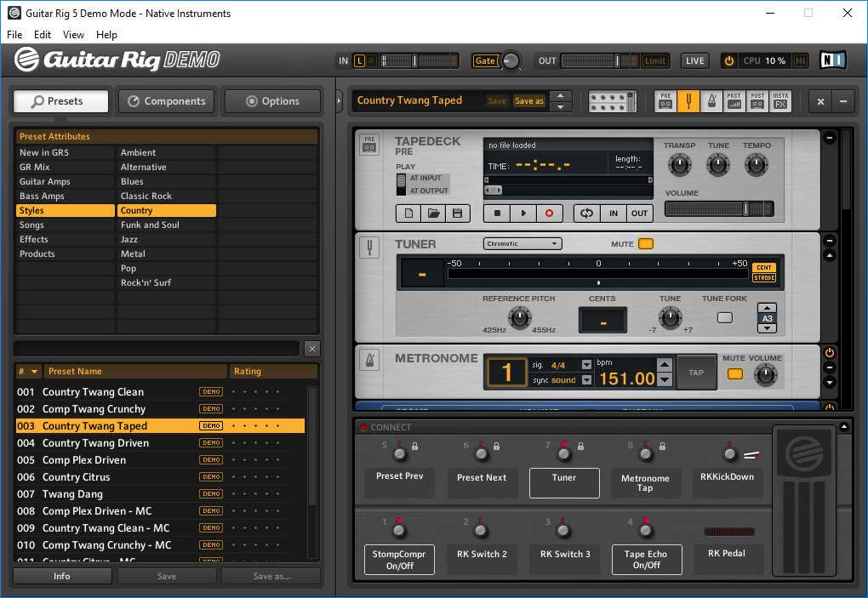This screenshot has width=868, height=598.
Task: Toggle the Tuner toolbar icon
Action: [688, 101]
